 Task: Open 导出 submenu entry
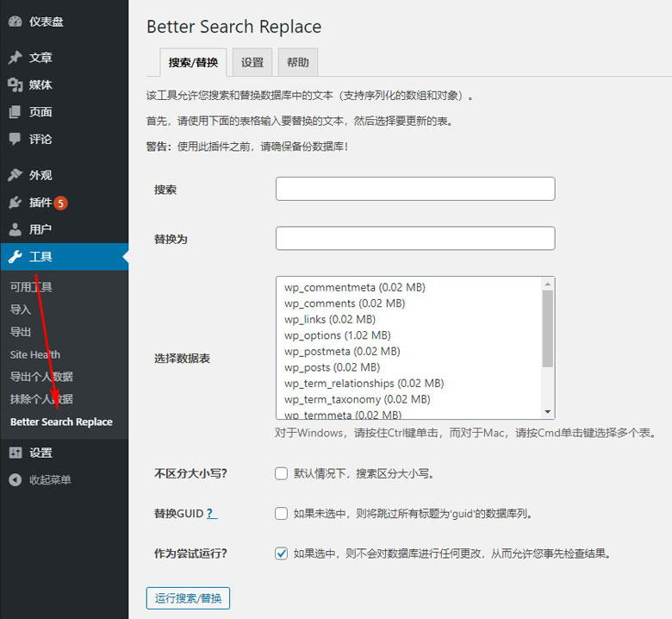(21, 332)
